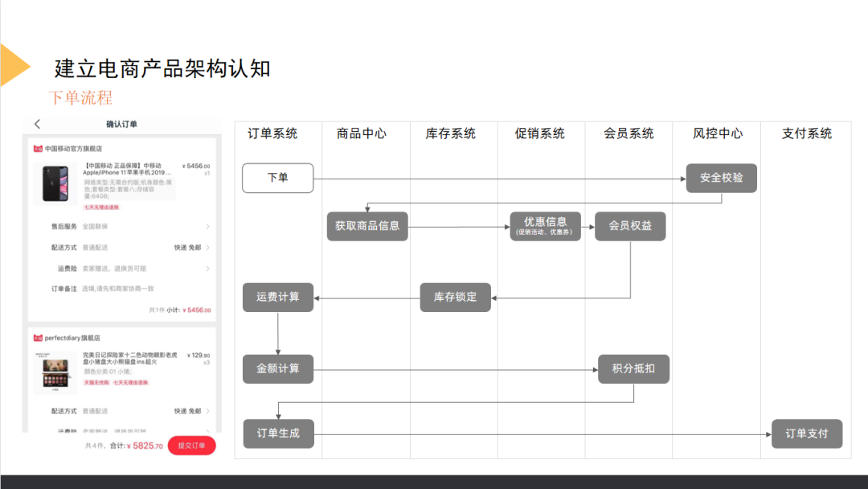The width and height of the screenshot is (868, 489).
Task: Click the slide title 建立电商产品架构认知
Action: 162,68
